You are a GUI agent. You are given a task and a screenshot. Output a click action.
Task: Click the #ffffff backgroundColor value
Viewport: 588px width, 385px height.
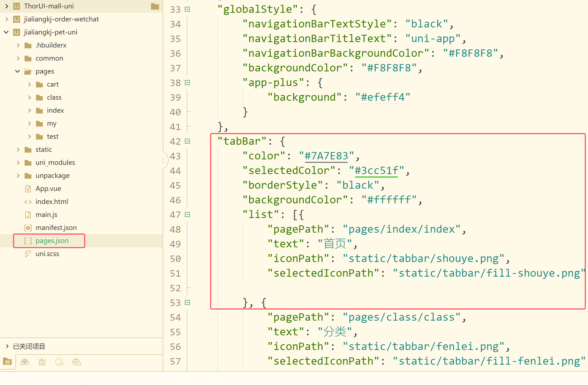pyautogui.click(x=389, y=200)
